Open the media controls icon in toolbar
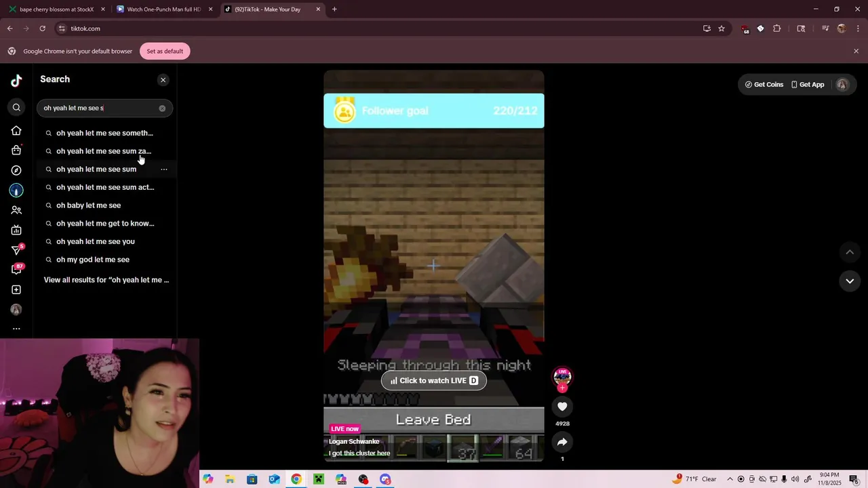The width and height of the screenshot is (868, 488). [825, 28]
